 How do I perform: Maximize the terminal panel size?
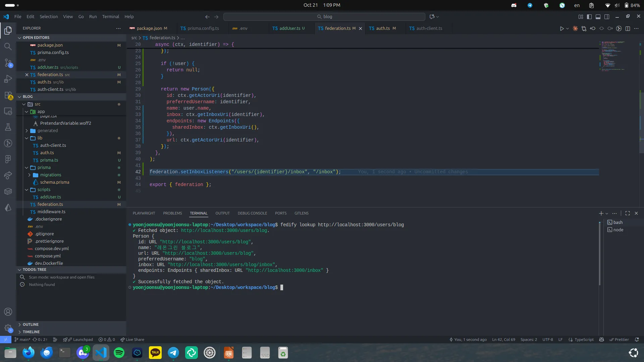pyautogui.click(x=628, y=213)
